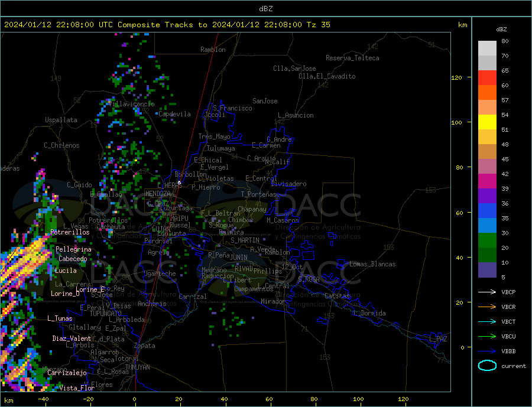Click the 'Clla.El_Cavadito' label
The height and width of the screenshot is (407, 532).
327,76
